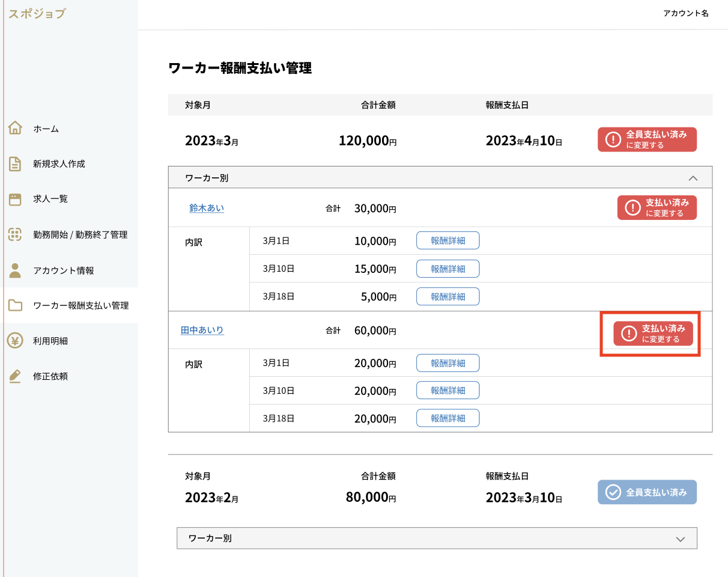Click the 全員支払い済み button for February
This screenshot has height=577, width=728.
[647, 492]
